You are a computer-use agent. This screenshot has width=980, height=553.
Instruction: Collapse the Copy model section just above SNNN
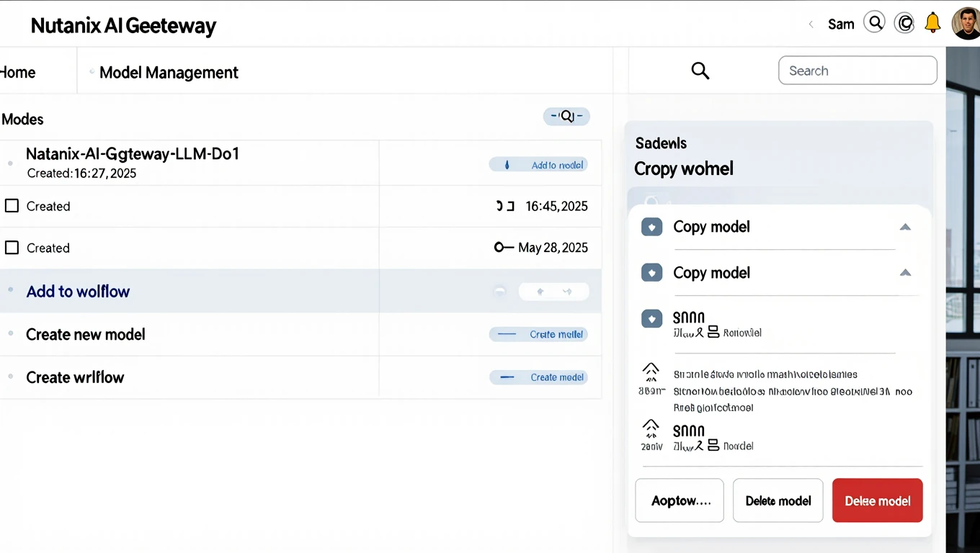coord(905,273)
